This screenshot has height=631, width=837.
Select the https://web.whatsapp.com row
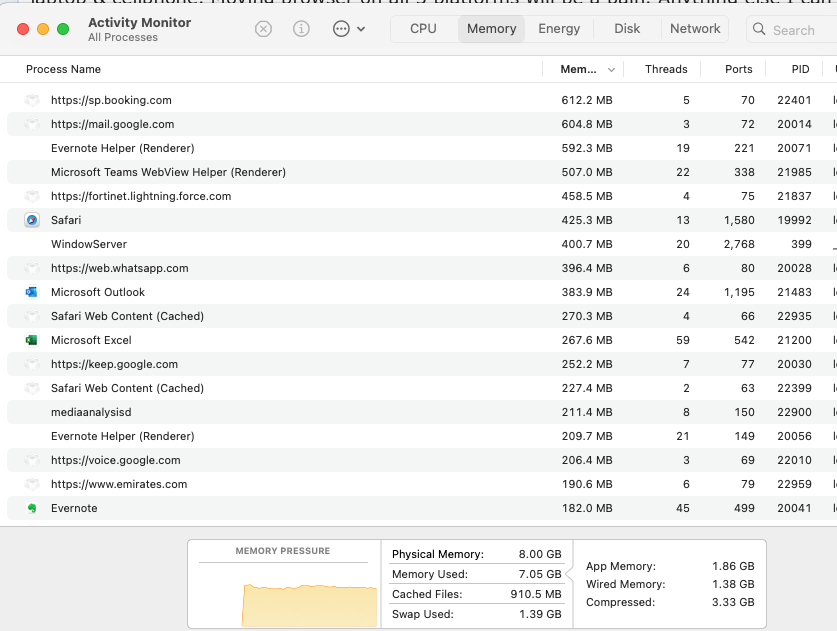tap(422, 268)
